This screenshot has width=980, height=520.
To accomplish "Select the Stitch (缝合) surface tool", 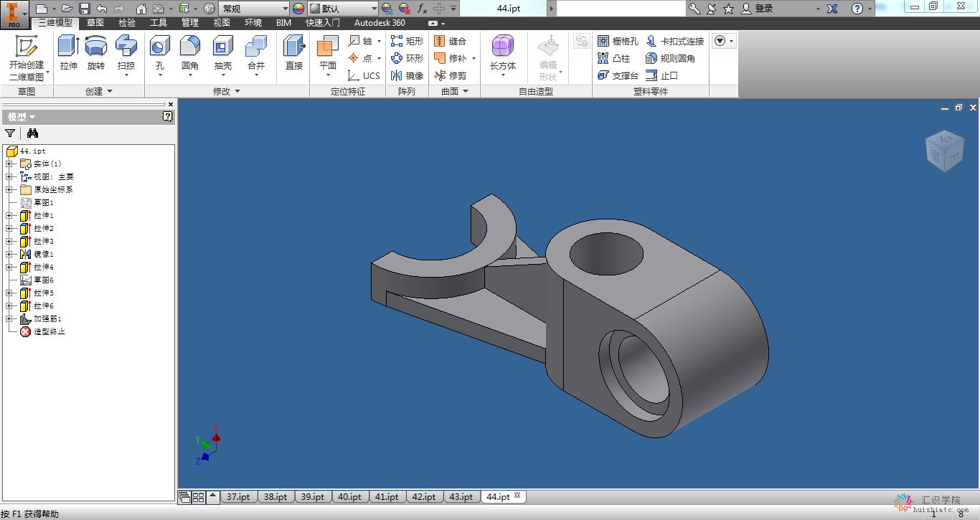I will pos(450,41).
